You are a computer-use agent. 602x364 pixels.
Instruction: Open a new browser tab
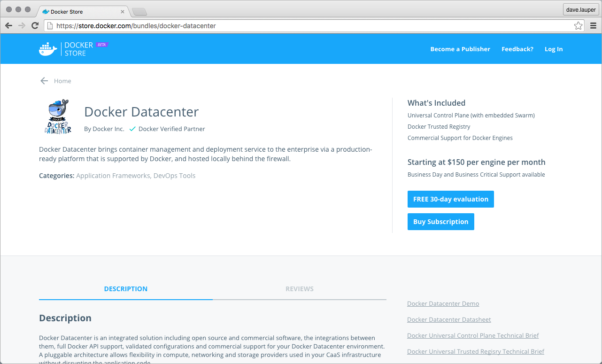(139, 11)
